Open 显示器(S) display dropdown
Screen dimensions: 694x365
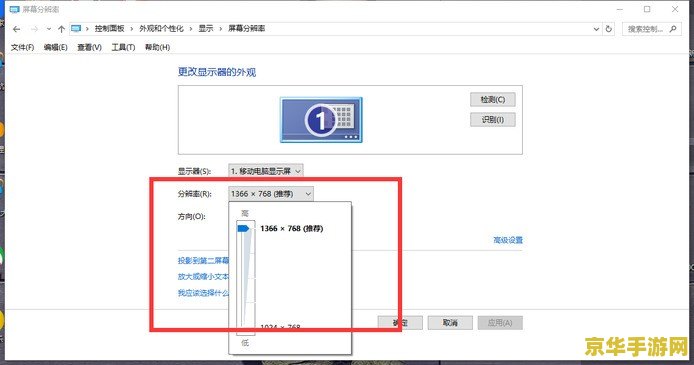[x=266, y=171]
